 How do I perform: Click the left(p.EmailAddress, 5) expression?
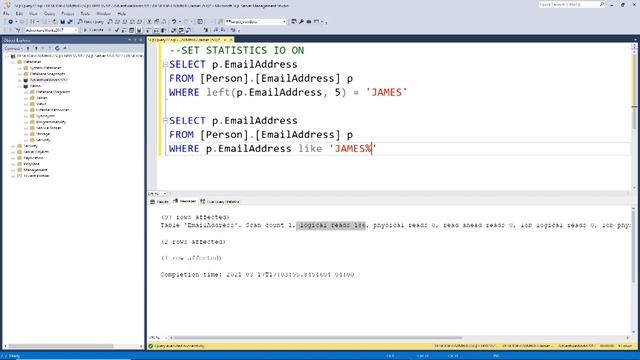click(x=276, y=93)
